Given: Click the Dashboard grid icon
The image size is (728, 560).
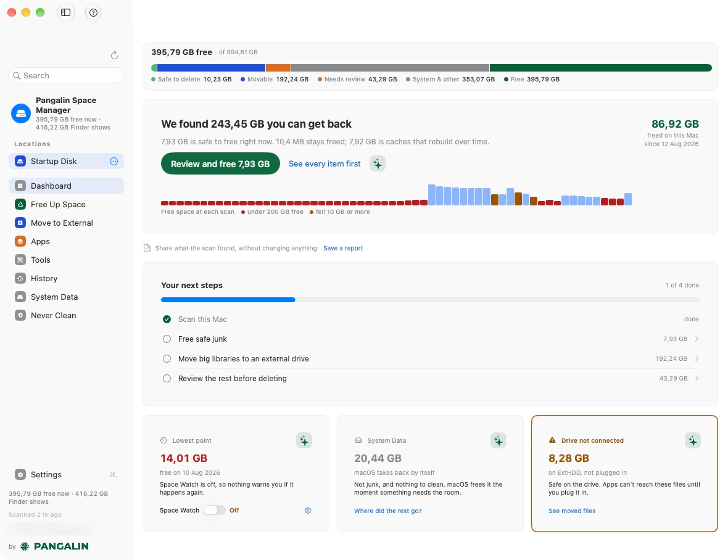Looking at the screenshot, I should (20, 186).
